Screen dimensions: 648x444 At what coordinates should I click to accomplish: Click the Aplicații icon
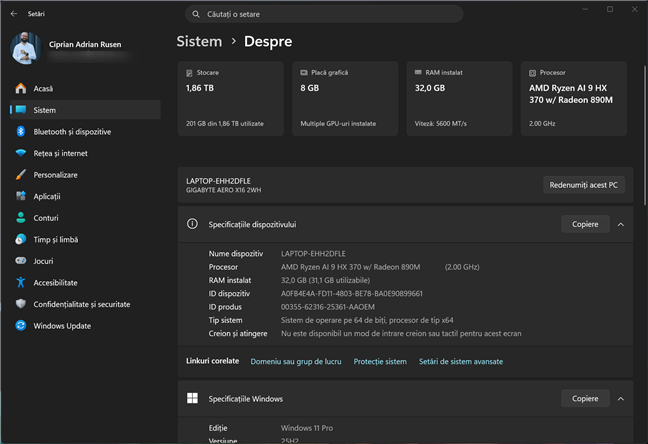21,196
